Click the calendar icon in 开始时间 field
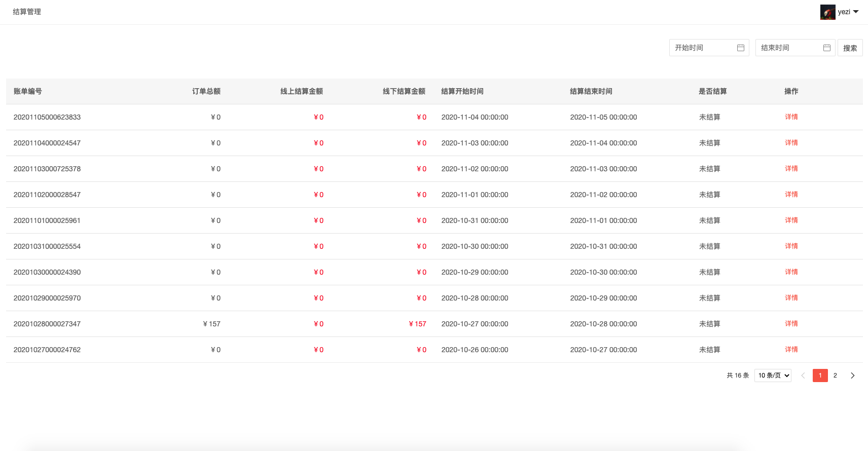Viewport: 868px width, 451px height. point(740,48)
